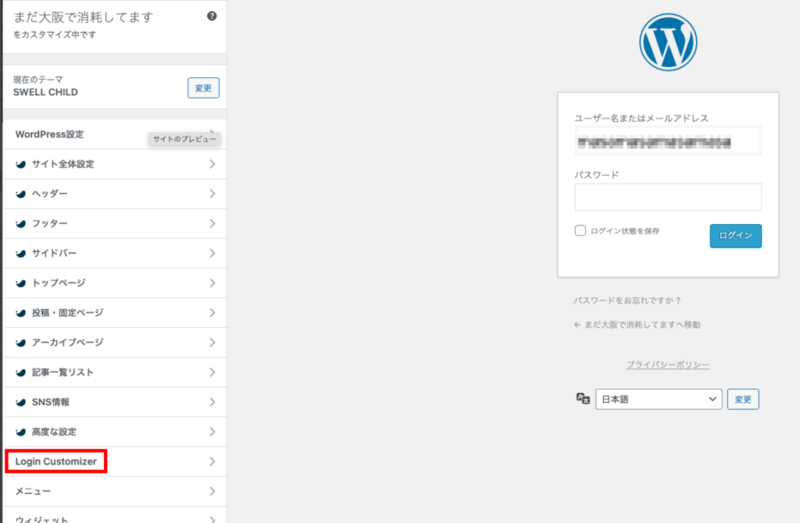Image resolution: width=800 pixels, height=523 pixels.
Task: Open the メニュー panel
Action: (115, 491)
